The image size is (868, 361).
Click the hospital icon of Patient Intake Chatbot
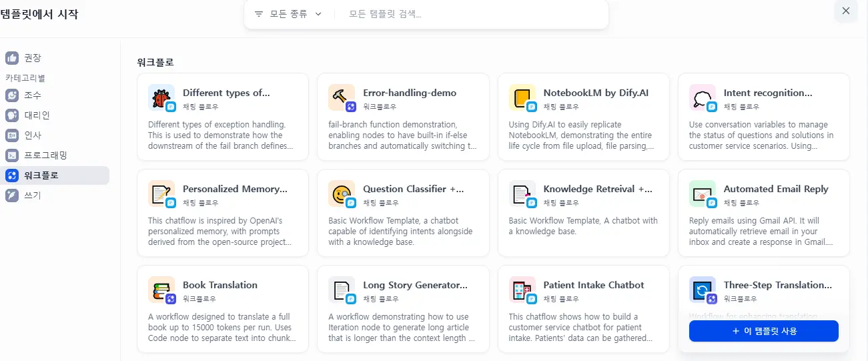tap(522, 290)
